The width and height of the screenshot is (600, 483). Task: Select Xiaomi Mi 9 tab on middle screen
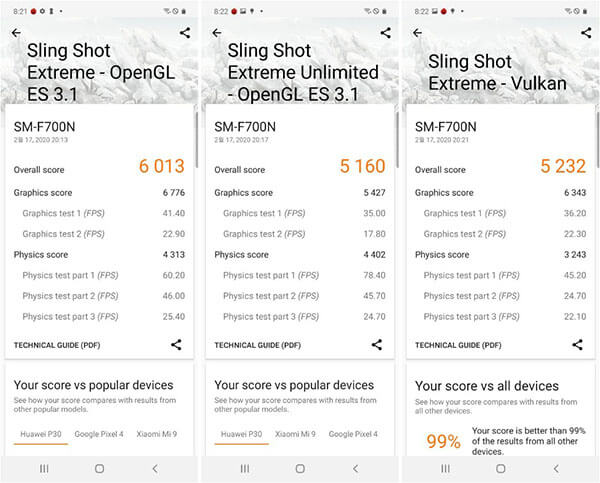(295, 434)
